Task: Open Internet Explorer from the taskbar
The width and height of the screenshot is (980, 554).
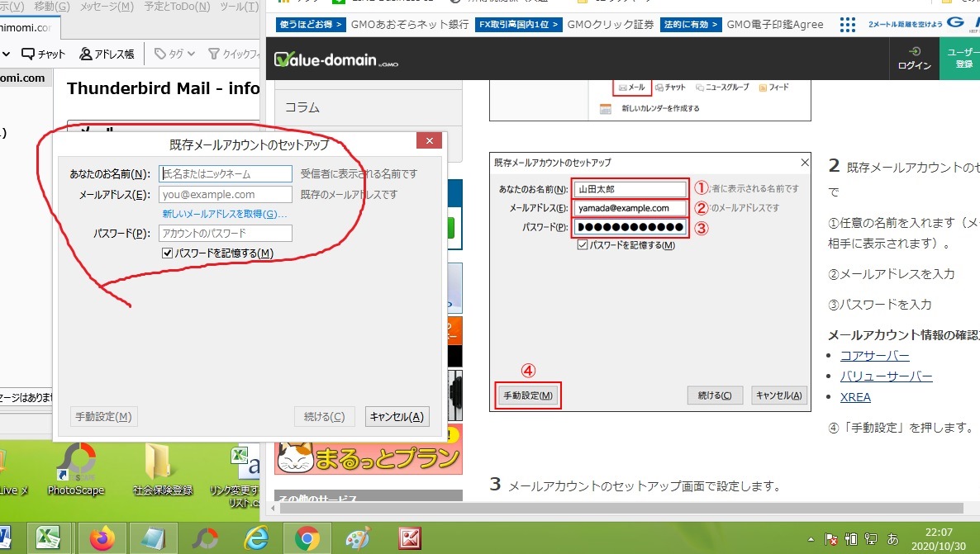Action: (x=256, y=539)
